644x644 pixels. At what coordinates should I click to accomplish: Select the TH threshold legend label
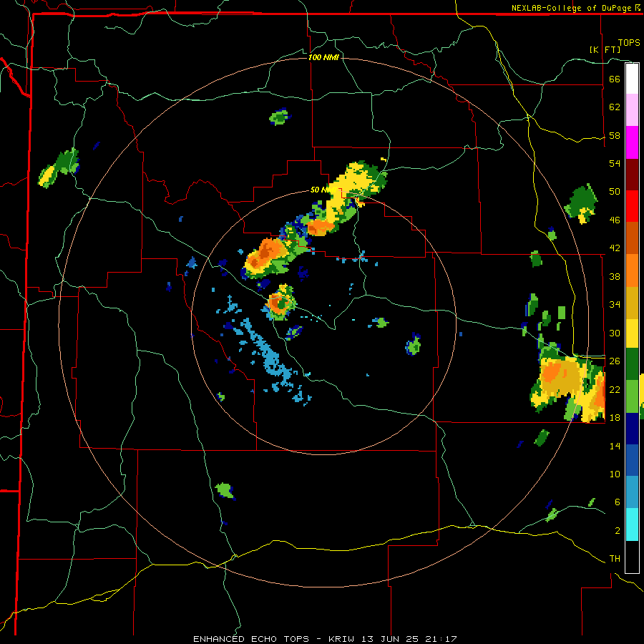[x=615, y=559]
